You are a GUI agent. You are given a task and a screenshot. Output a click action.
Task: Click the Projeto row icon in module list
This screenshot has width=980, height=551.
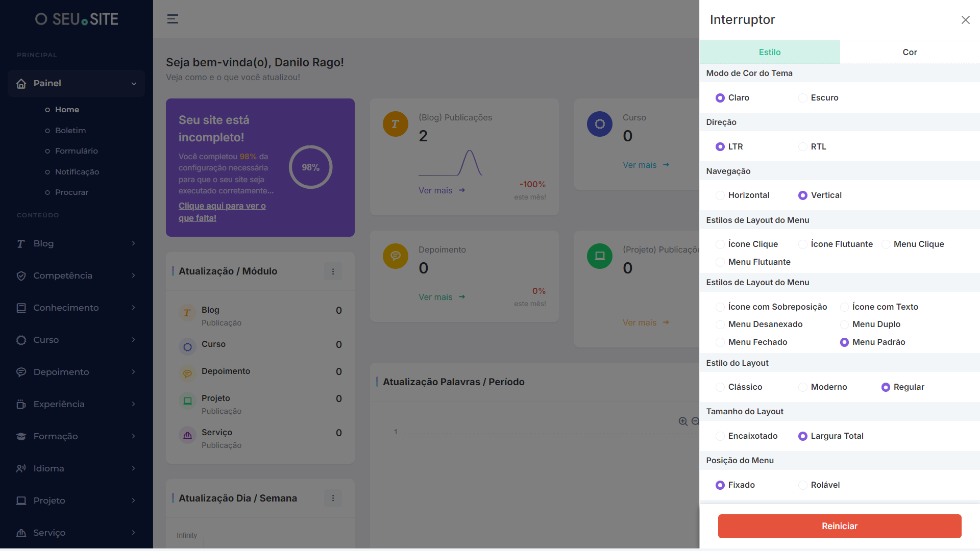187,401
